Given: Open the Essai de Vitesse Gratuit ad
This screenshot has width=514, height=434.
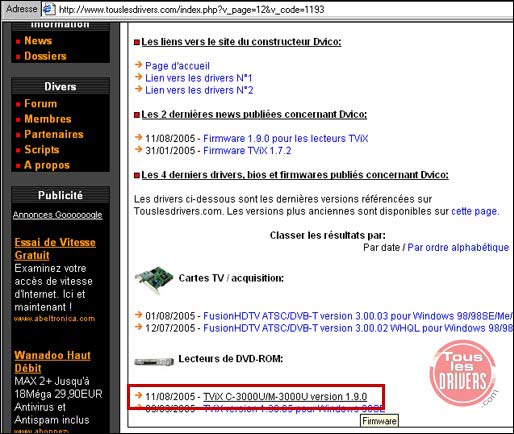Looking at the screenshot, I should [x=55, y=249].
